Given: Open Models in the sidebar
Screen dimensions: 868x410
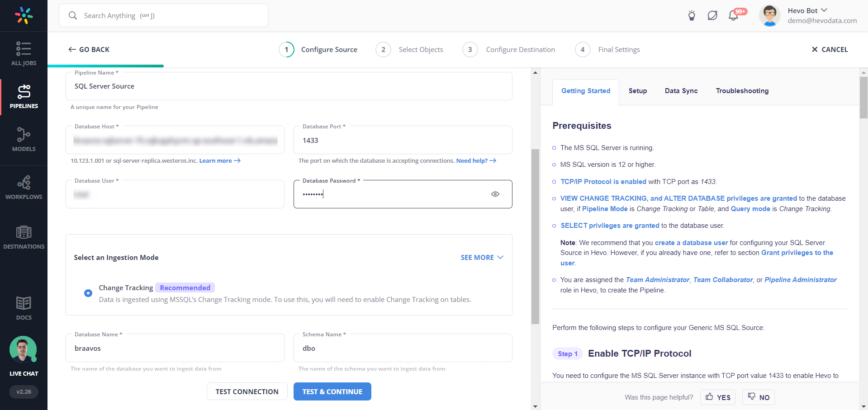Looking at the screenshot, I should [24, 140].
